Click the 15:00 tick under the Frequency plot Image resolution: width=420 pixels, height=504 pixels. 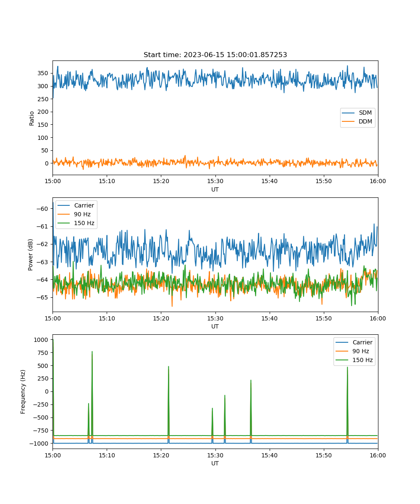[52, 454]
